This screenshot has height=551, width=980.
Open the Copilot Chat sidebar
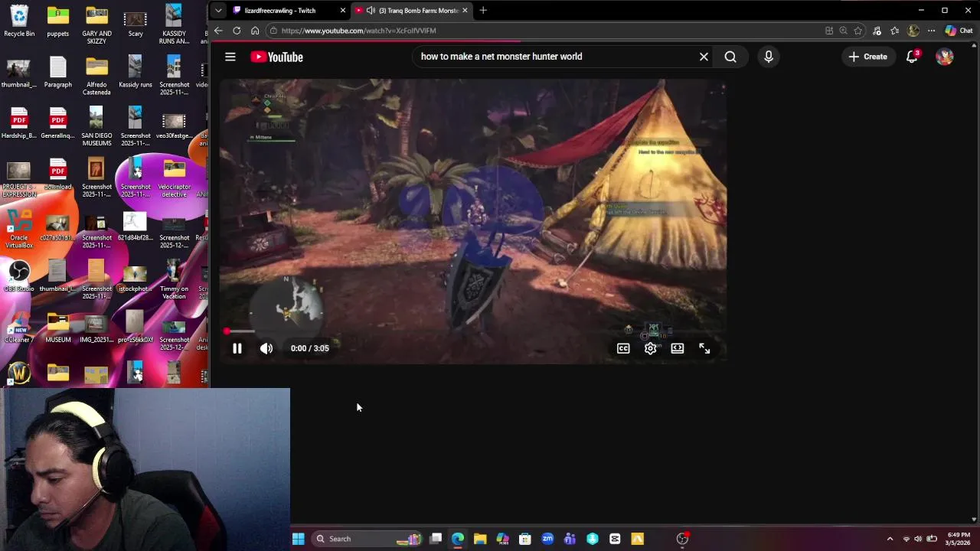point(959,31)
